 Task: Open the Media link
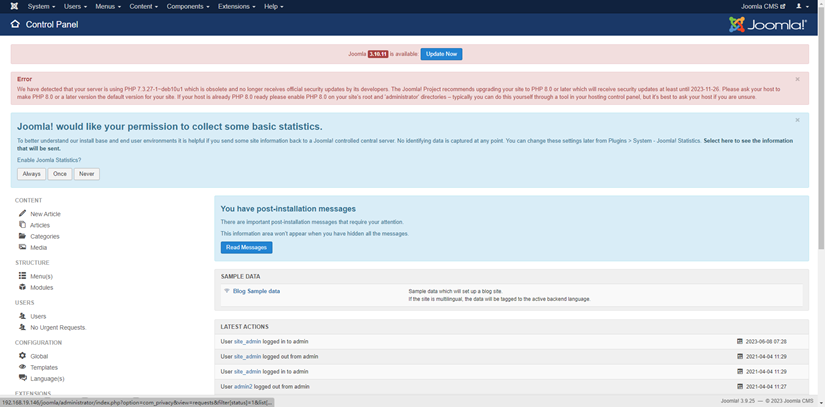click(x=38, y=248)
